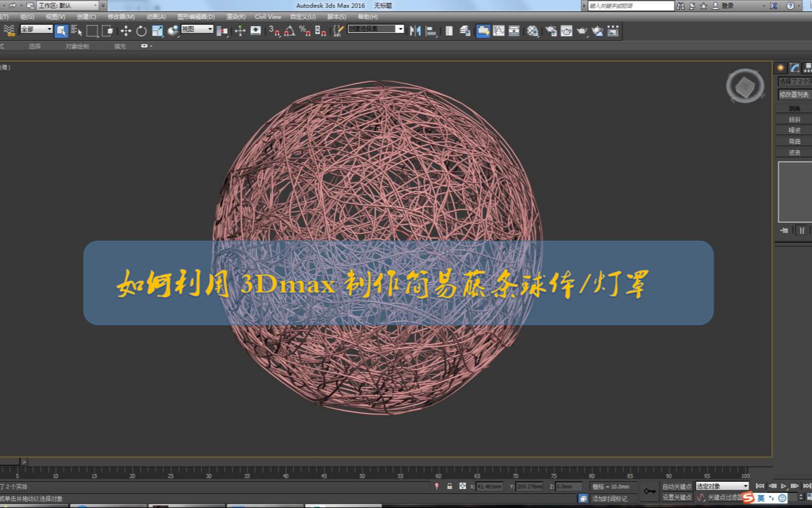812x508 pixels.
Task: Click the Create panel tab icon
Action: click(781, 68)
